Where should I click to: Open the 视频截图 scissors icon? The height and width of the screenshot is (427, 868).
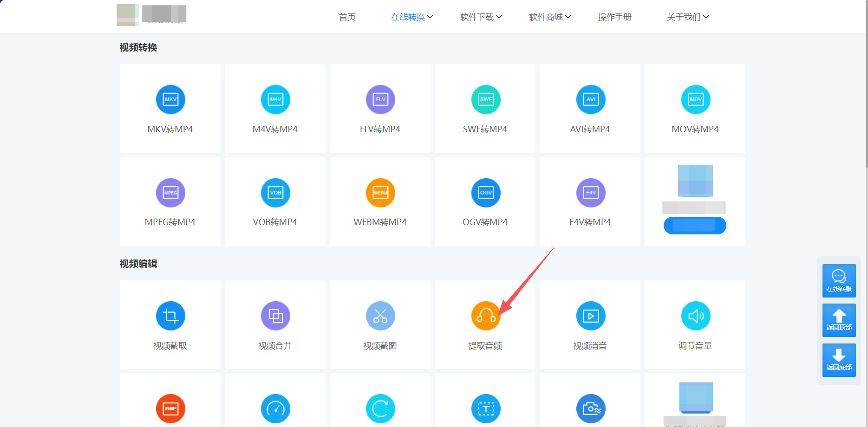[380, 316]
